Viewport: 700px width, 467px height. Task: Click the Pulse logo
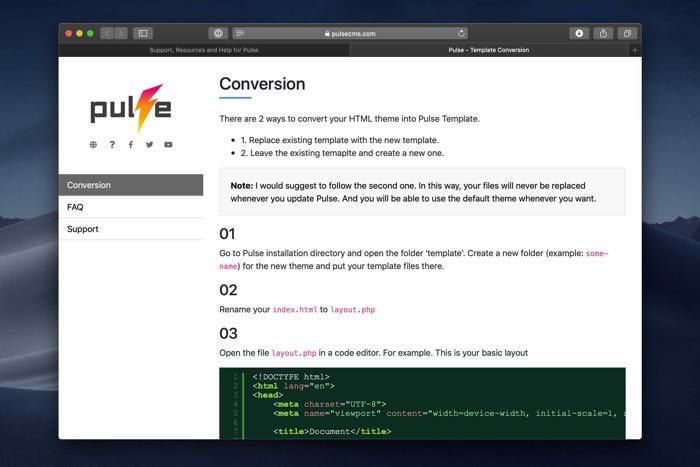click(x=131, y=108)
